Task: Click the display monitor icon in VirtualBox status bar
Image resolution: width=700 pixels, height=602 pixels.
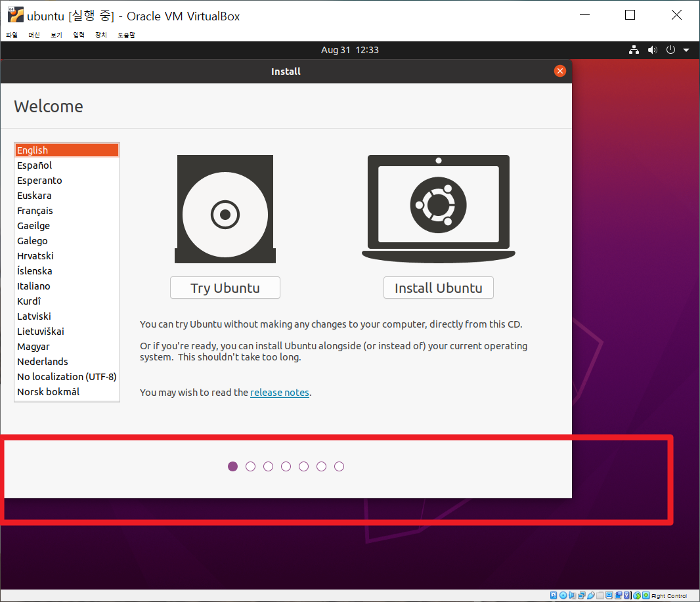Action: tap(609, 595)
